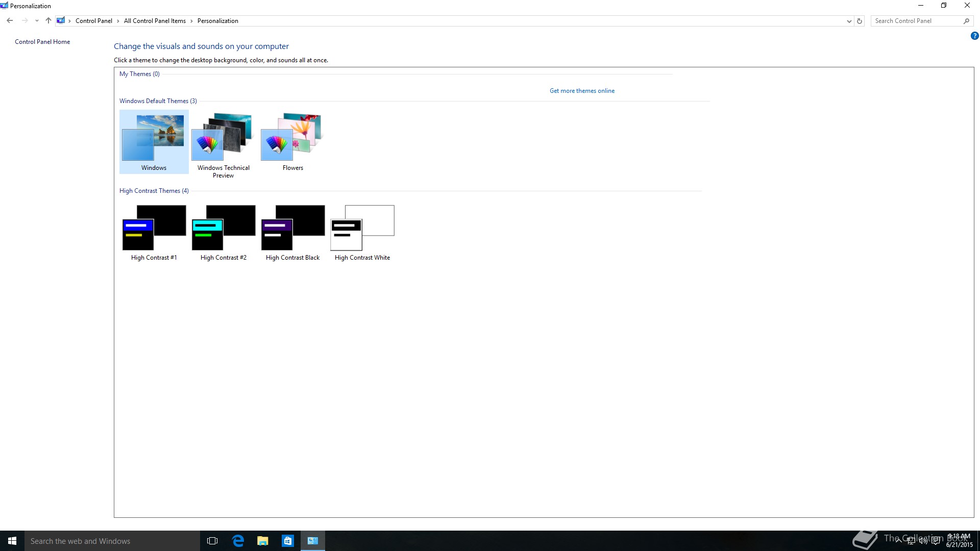980x551 pixels.
Task: Launch Microsoft Edge from taskbar
Action: pos(238,541)
